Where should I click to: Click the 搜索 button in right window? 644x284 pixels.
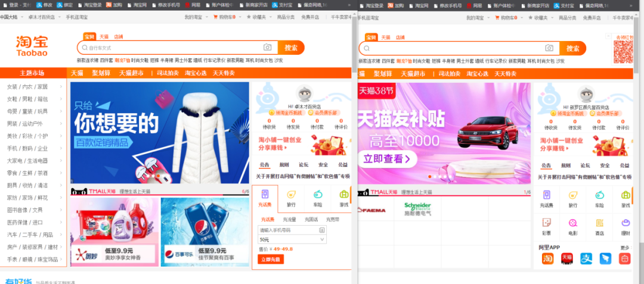(573, 48)
